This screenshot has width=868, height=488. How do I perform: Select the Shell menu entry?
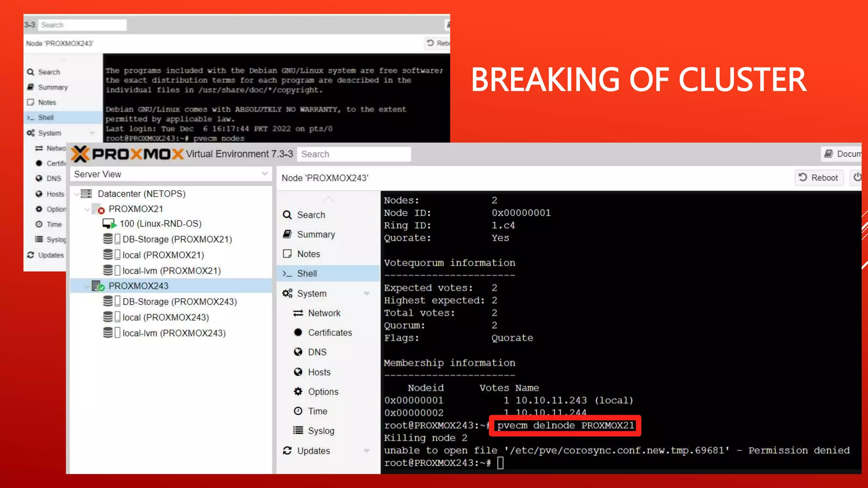click(328, 274)
